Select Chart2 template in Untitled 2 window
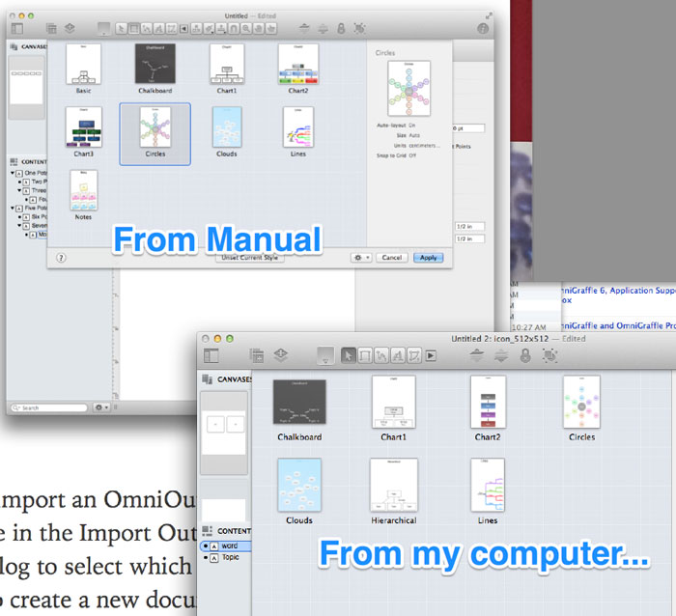676x616 pixels. coord(488,408)
